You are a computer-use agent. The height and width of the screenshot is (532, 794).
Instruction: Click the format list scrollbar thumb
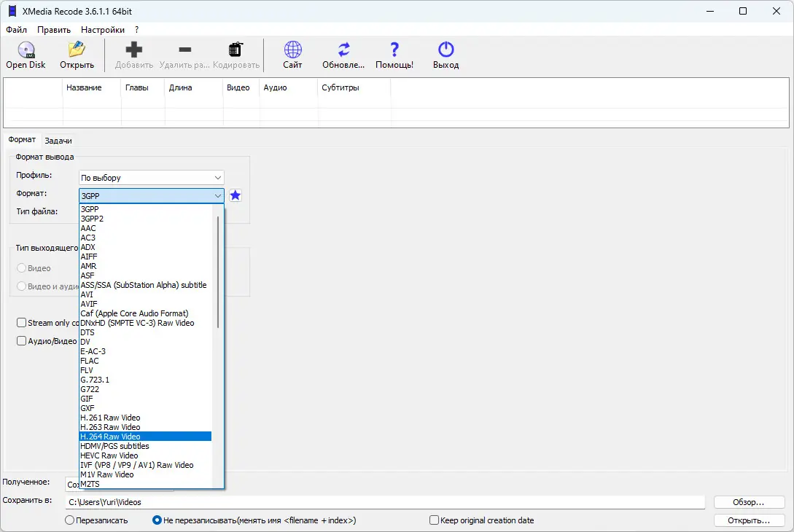[218, 272]
